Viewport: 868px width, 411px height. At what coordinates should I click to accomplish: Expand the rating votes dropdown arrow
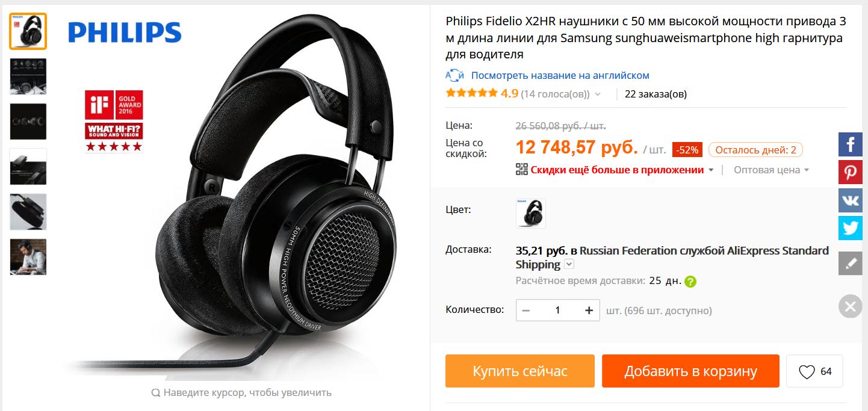(x=598, y=94)
